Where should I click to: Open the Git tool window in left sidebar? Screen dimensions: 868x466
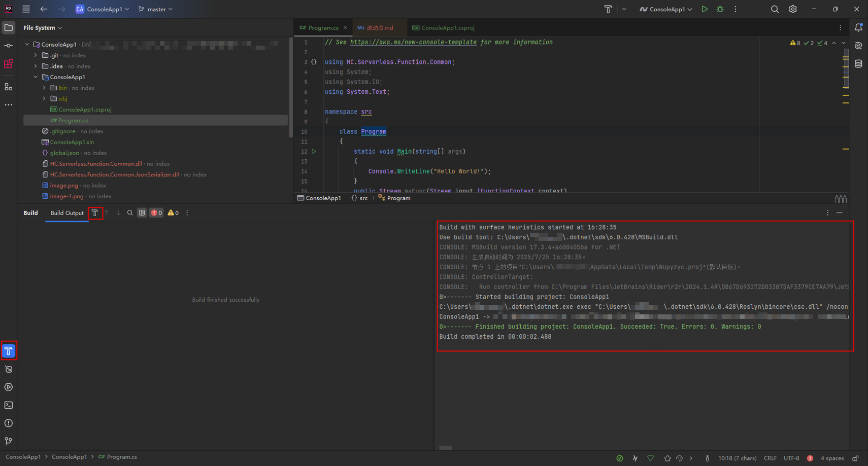point(9,441)
